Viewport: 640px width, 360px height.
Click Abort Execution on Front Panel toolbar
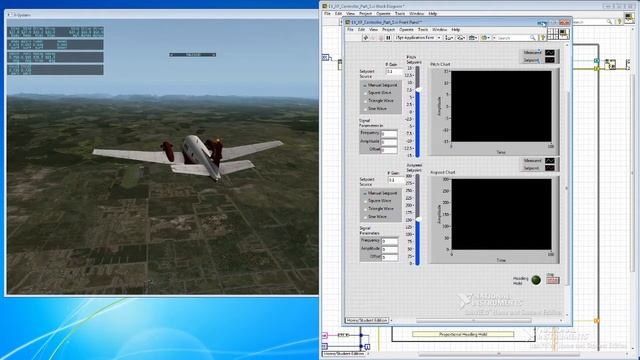[381, 38]
